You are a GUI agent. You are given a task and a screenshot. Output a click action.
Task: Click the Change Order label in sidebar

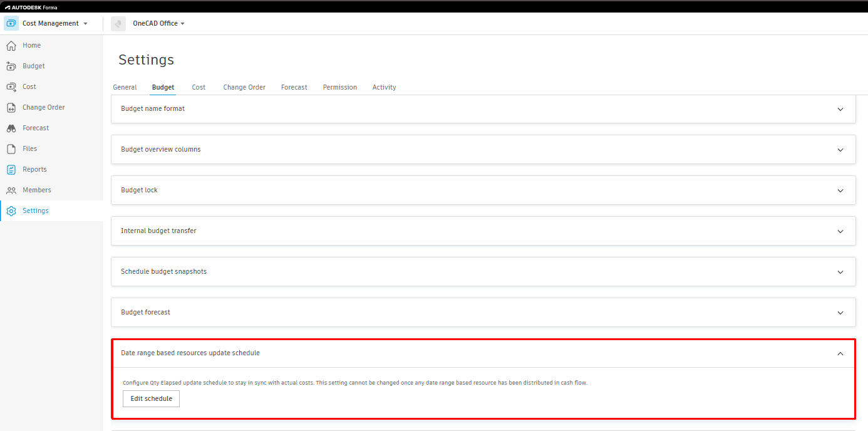coord(44,108)
